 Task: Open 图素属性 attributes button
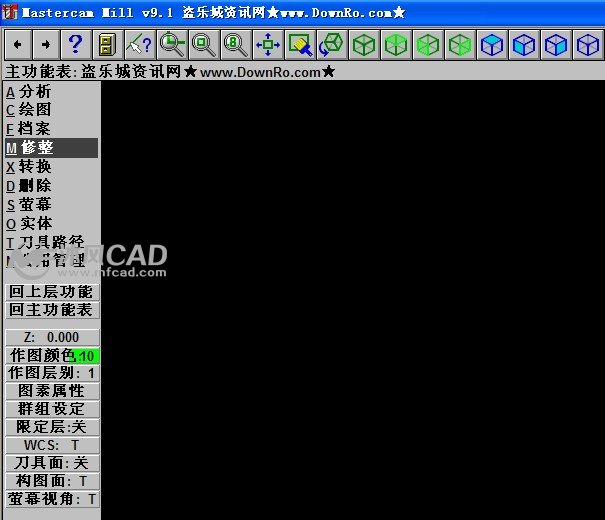click(52, 391)
